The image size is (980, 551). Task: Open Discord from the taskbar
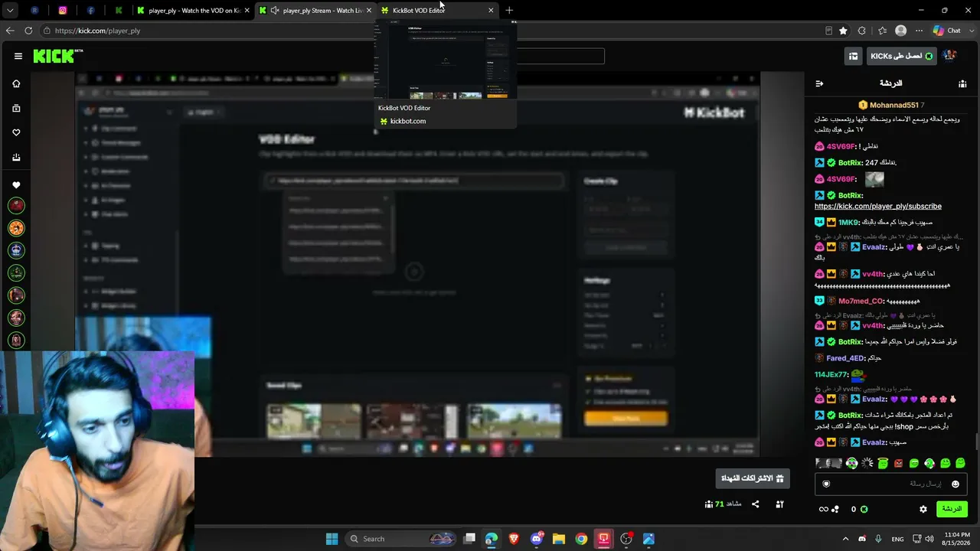coord(536,539)
